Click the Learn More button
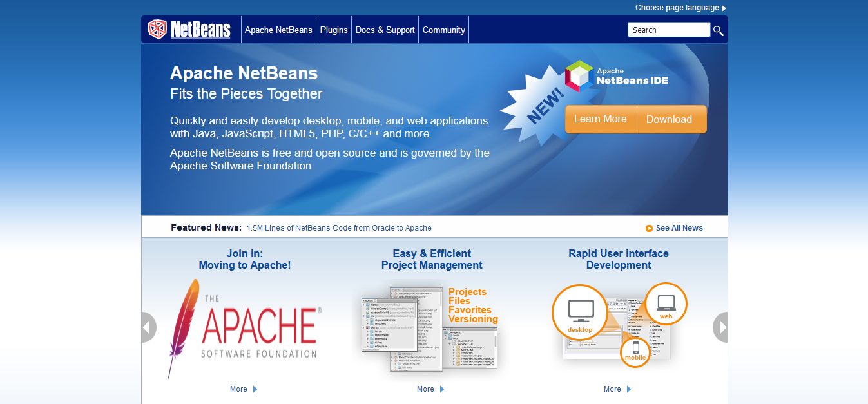The width and height of the screenshot is (868, 404). tap(601, 119)
